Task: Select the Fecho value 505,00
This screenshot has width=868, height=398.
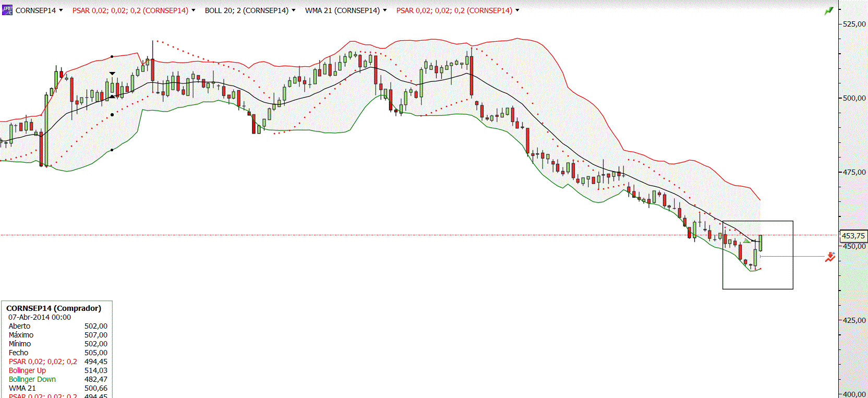Action: (x=96, y=353)
